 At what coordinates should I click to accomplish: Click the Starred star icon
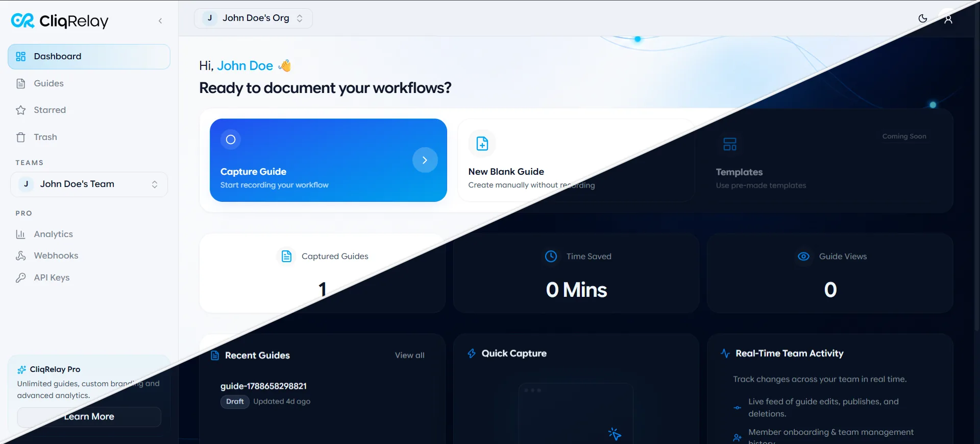pyautogui.click(x=21, y=110)
